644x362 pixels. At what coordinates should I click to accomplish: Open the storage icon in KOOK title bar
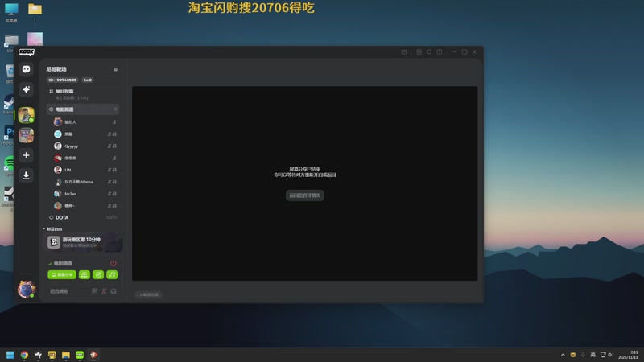click(x=419, y=52)
